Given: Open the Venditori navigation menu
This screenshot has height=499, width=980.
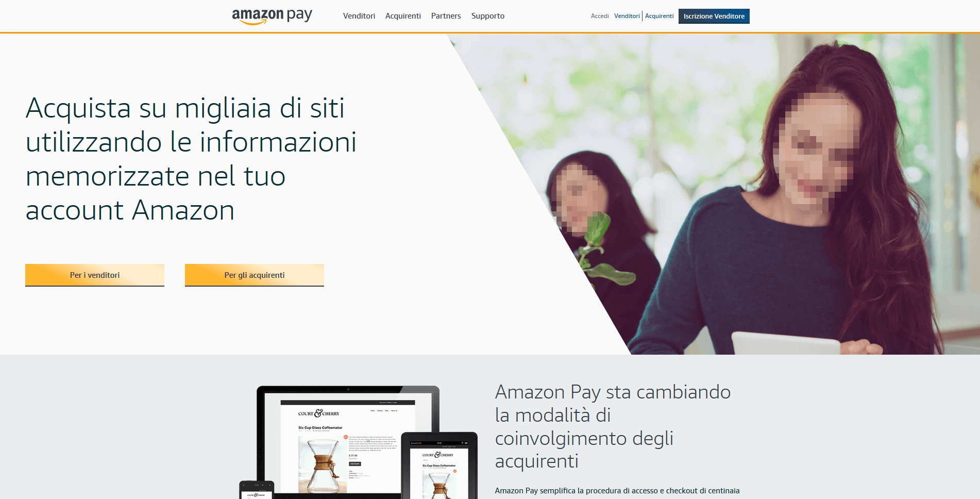Looking at the screenshot, I should (359, 16).
